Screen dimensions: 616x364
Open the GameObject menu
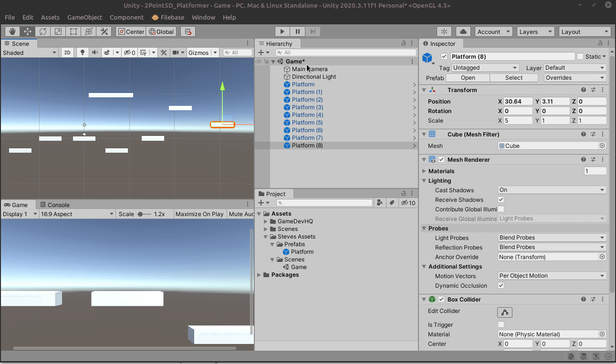(84, 17)
